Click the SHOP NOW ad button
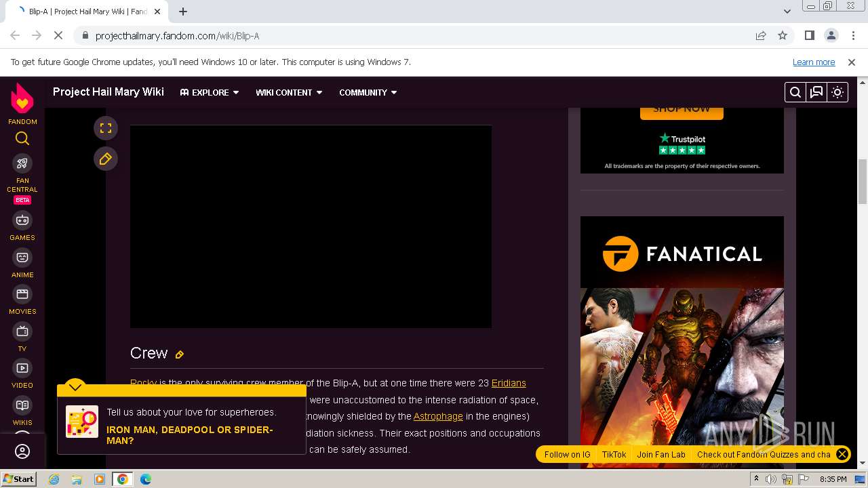This screenshot has height=488, width=868. [682, 113]
